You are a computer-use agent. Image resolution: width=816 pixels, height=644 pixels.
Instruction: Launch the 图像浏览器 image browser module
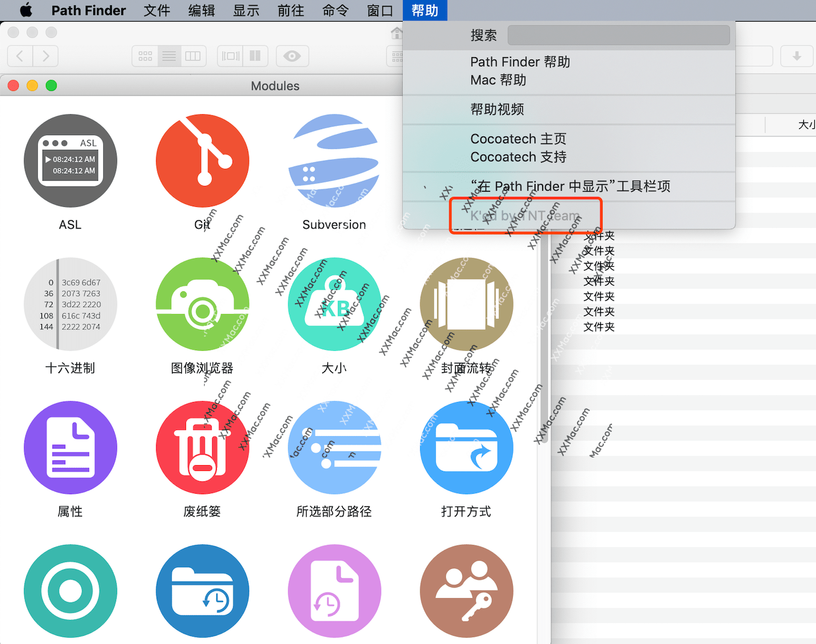(x=202, y=304)
